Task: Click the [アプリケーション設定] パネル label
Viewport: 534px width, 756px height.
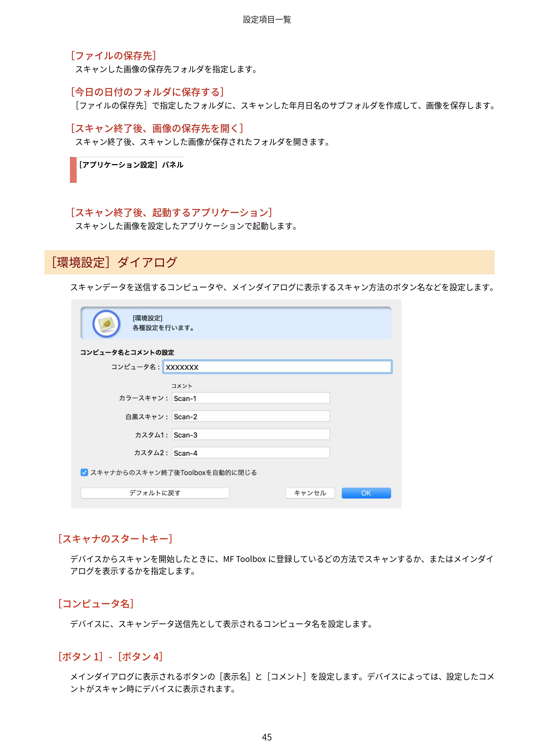Action: tap(131, 165)
